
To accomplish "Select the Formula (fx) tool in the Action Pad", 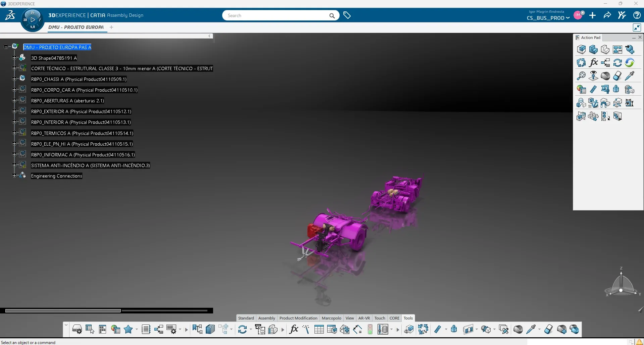I will click(594, 62).
